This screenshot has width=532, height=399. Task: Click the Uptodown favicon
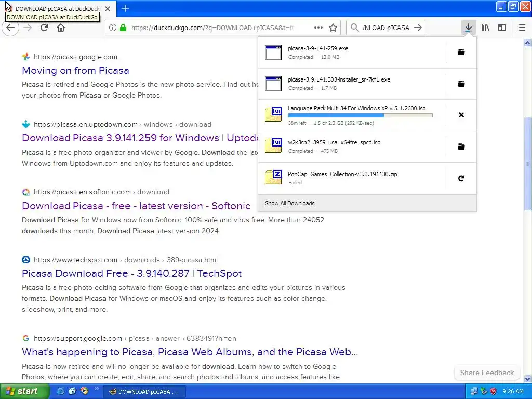[26, 125]
